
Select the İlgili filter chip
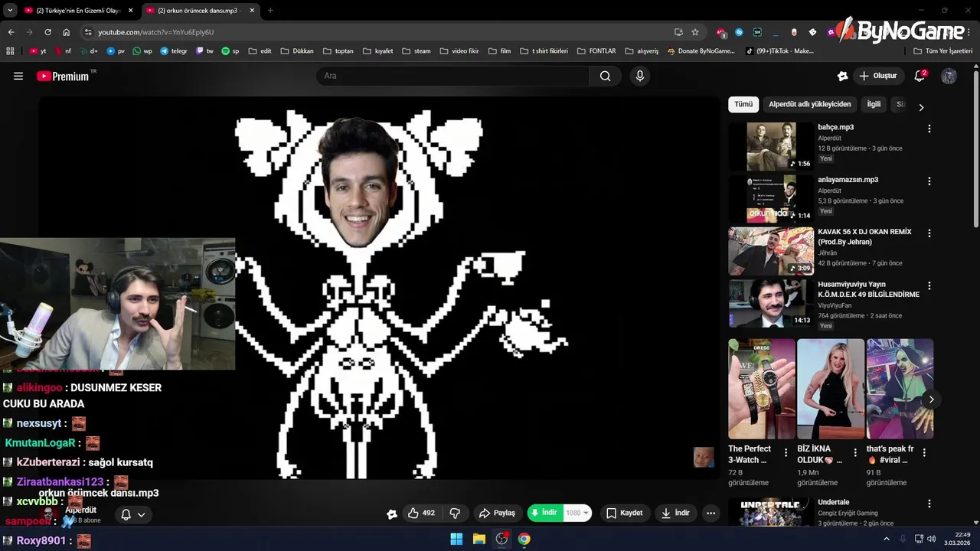point(874,104)
